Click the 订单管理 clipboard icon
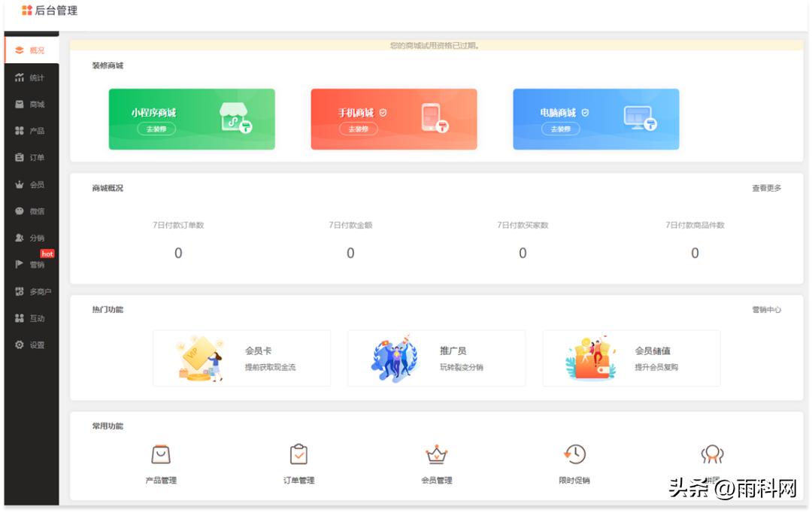812x513 pixels. click(x=299, y=454)
